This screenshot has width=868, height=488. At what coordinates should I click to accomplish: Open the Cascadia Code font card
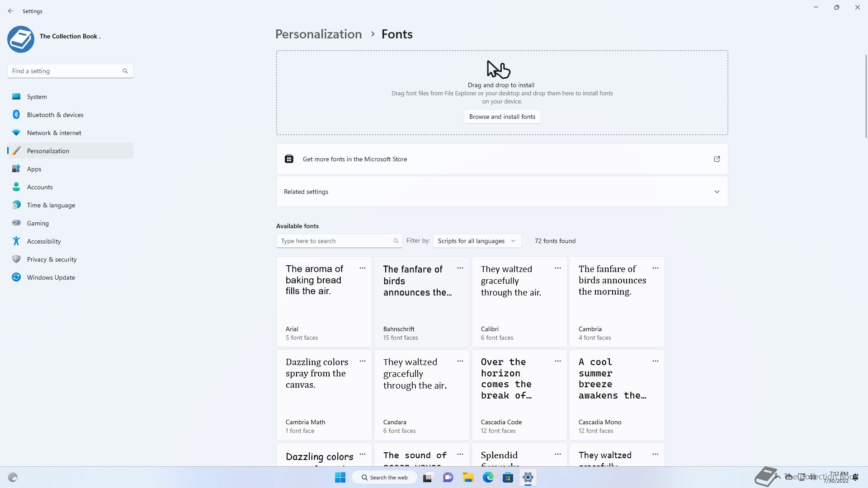[x=519, y=395]
